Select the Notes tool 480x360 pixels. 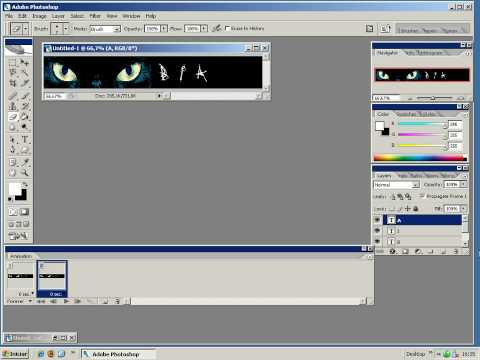pyautogui.click(x=13, y=162)
